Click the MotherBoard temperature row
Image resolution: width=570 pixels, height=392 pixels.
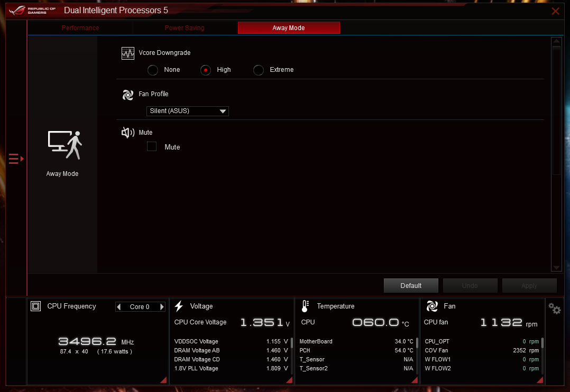click(356, 341)
